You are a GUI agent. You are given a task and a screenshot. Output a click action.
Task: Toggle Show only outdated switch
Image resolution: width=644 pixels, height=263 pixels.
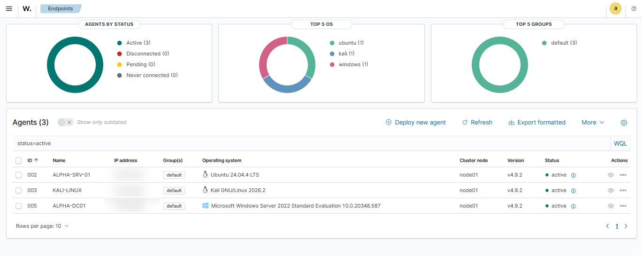(65, 122)
